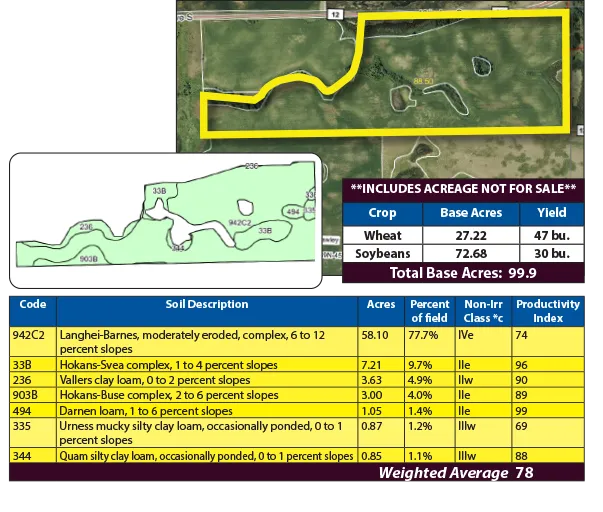
Task: Click the 903B label on soil map
Action: (88, 258)
